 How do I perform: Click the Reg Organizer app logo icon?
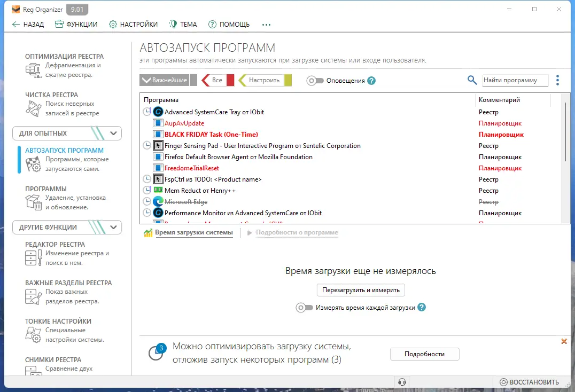(16, 9)
